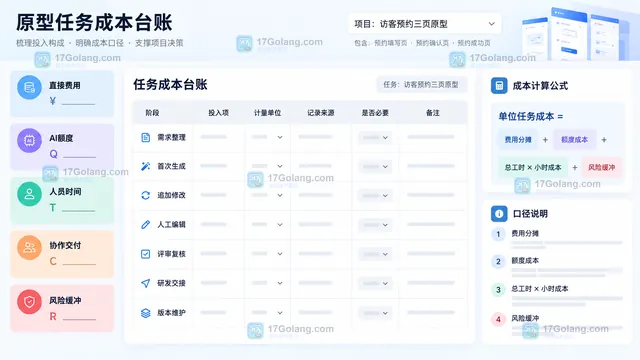Viewport: 640px width, 360px height.
Task: Click the 任务：访客预约三页原型 tag
Action: 421,84
